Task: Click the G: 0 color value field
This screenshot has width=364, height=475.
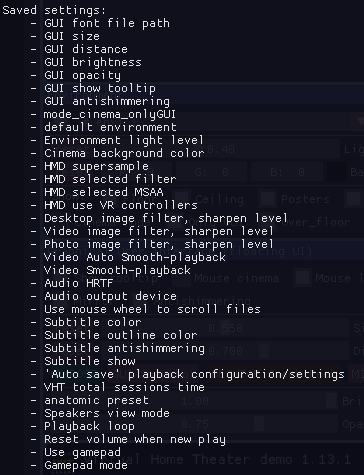Action: pyautogui.click(x=211, y=172)
